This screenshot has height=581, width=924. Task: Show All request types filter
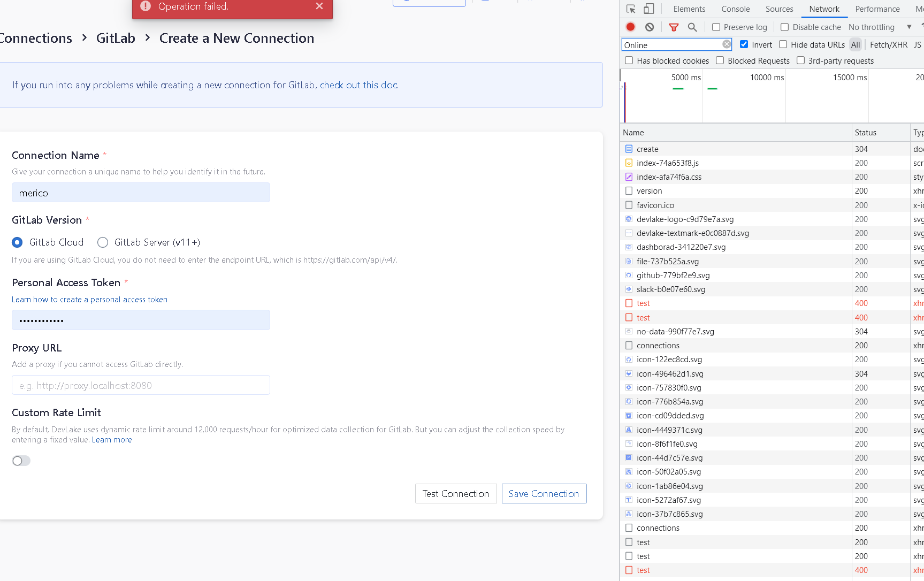[x=856, y=45]
